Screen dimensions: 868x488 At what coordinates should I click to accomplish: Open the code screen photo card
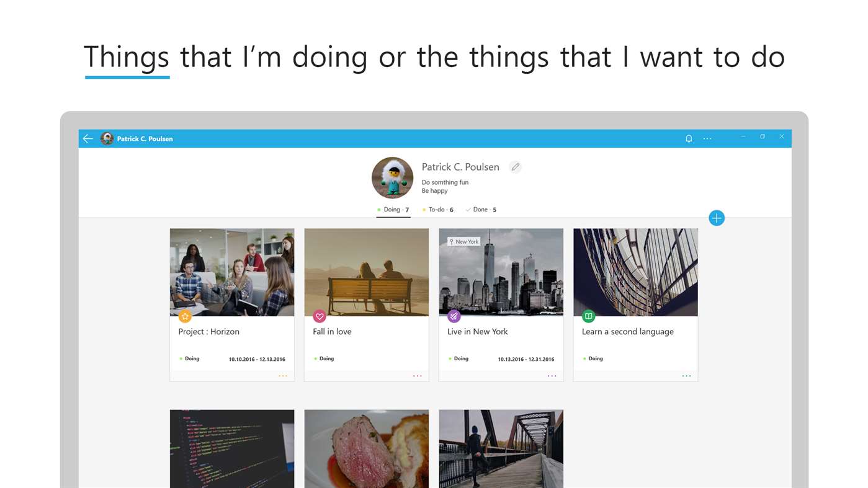[232, 448]
